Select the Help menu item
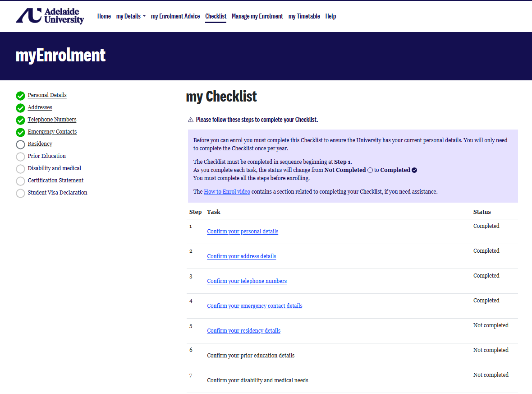 pos(330,16)
